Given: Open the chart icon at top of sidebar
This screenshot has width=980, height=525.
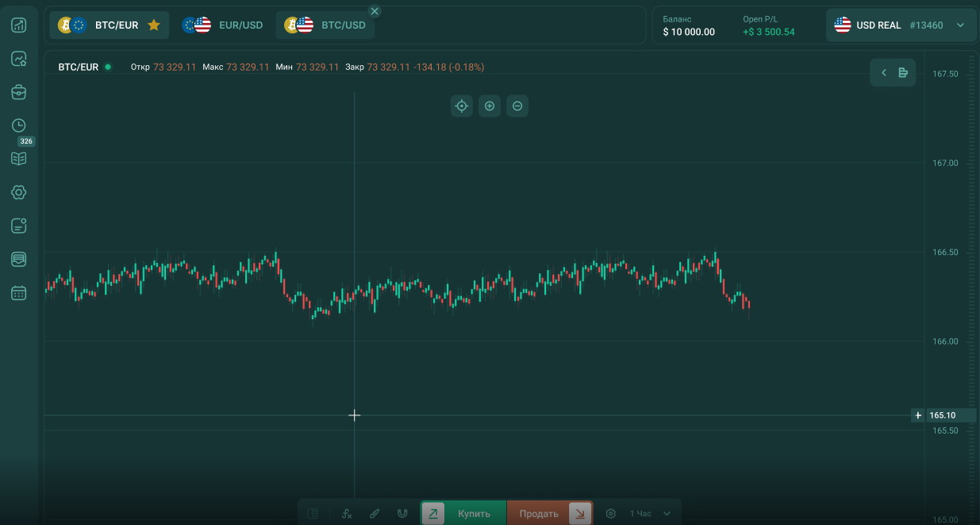Looking at the screenshot, I should [19, 25].
